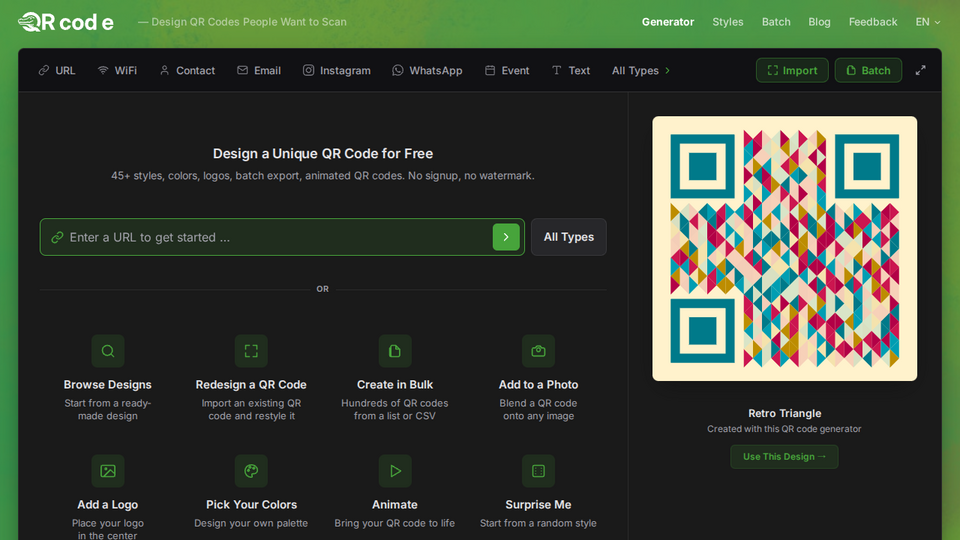Open the Blog page
960x540 pixels.
click(x=819, y=22)
